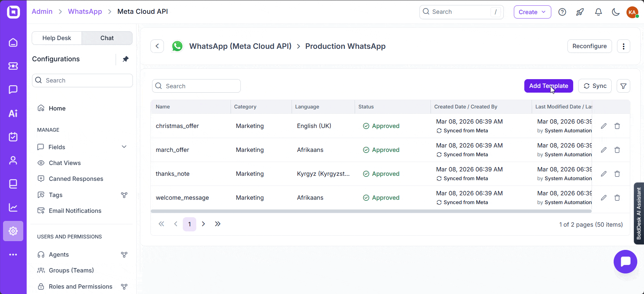Click the help question mark icon
644x294 pixels.
tap(562, 12)
